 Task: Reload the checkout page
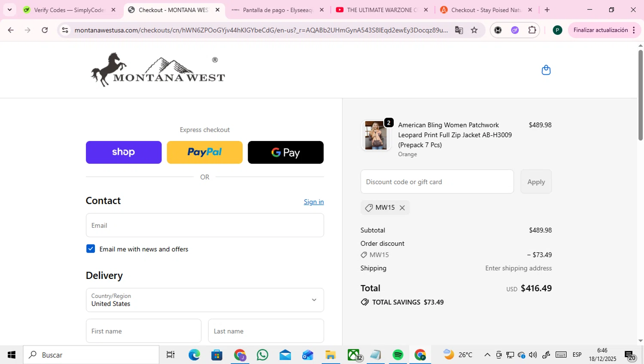pos(45,30)
